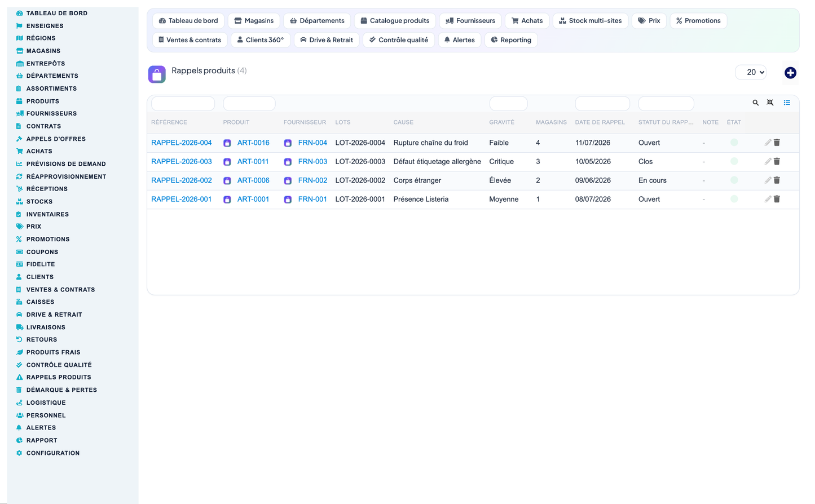815x504 pixels.
Task: Click the product icon beside ART-0011
Action: pos(227,162)
